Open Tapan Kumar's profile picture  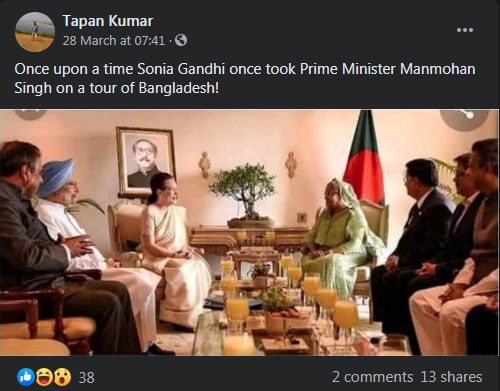coord(35,32)
